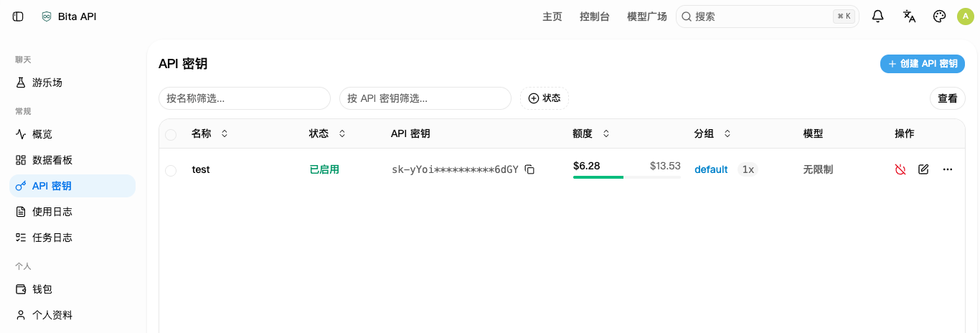Image resolution: width=980 pixels, height=333 pixels.
Task: Click the 已启用 status text
Action: pyautogui.click(x=324, y=169)
